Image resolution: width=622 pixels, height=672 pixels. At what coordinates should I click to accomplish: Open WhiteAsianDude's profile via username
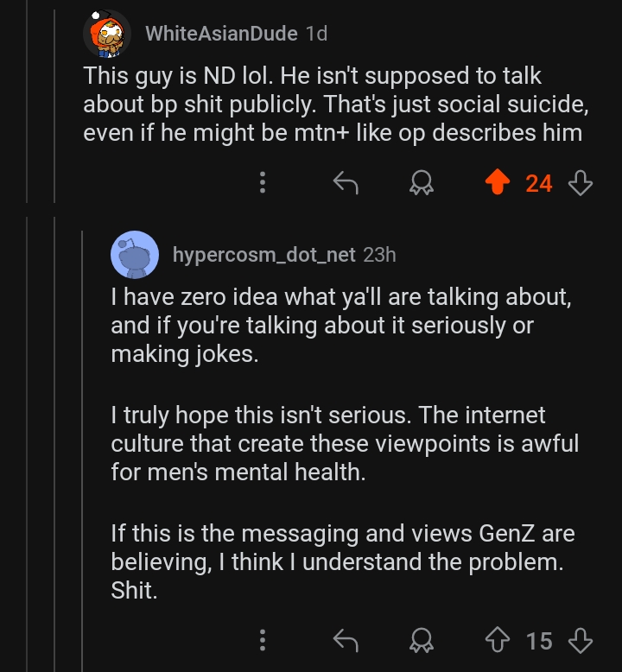point(222,34)
